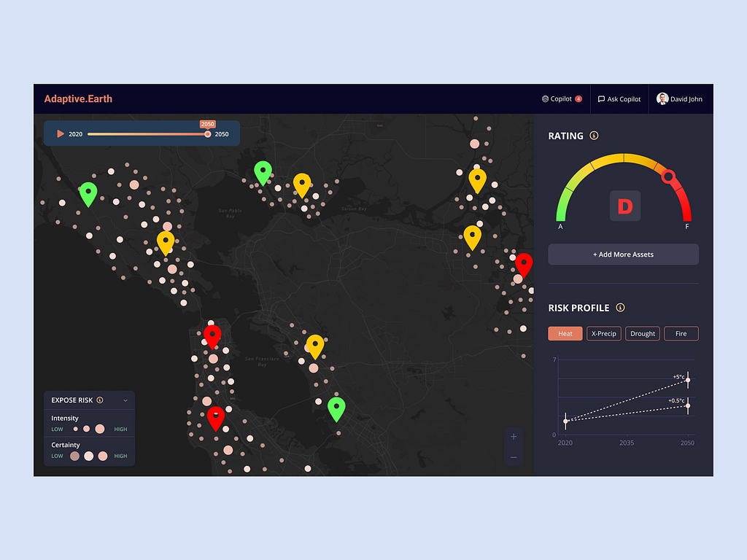Select the Heat risk toggle
747x560 pixels.
click(x=565, y=333)
